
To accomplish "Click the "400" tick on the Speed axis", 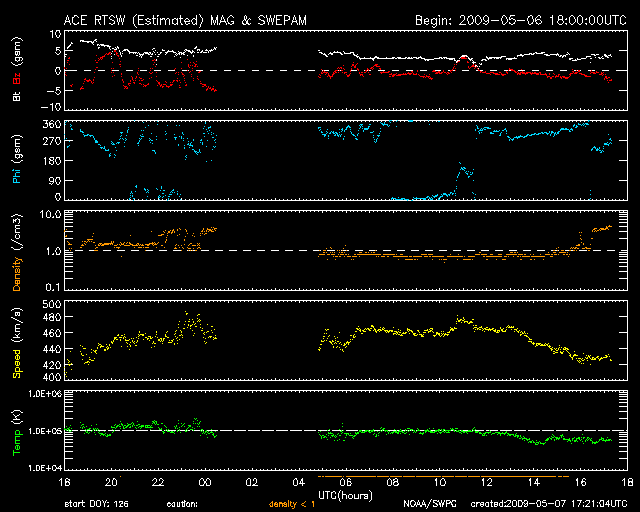I will [x=52, y=377].
